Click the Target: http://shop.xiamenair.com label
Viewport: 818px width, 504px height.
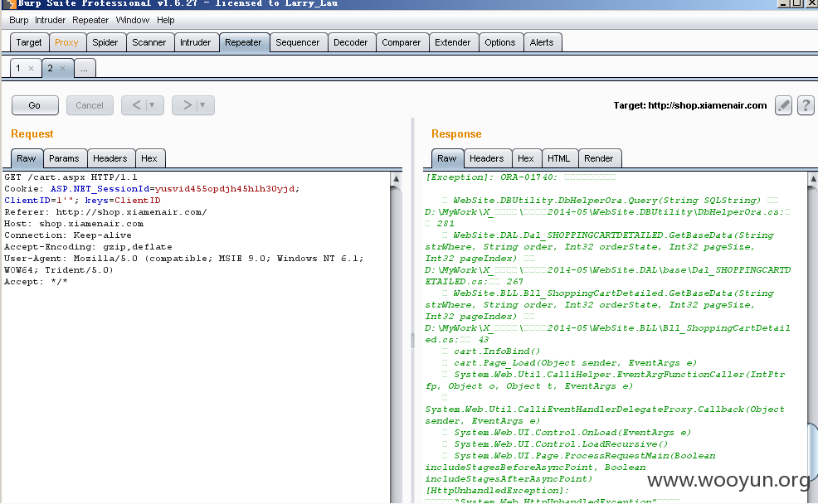(689, 105)
